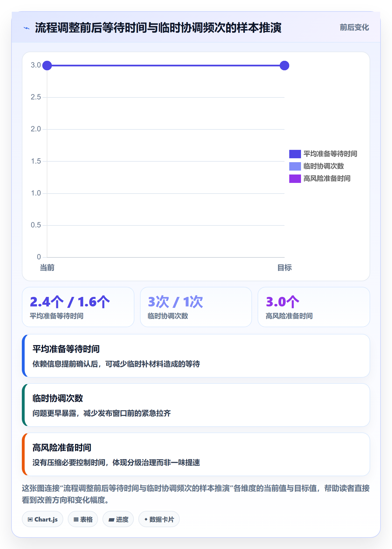Open the green 临时协调次数 description card

click(196, 405)
